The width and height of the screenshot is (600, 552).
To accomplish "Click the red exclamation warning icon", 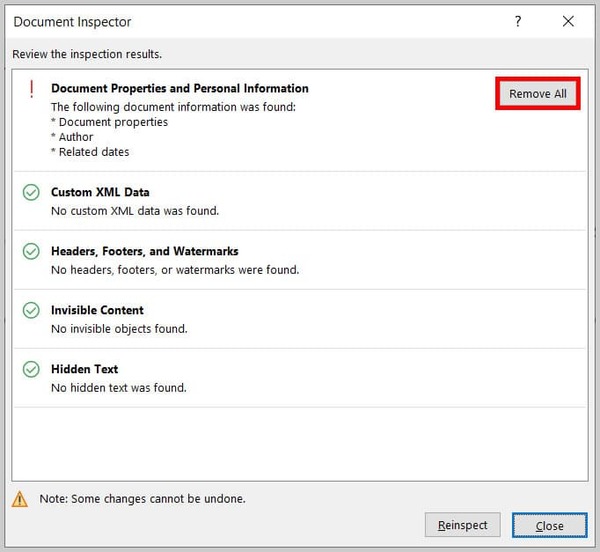I will tap(32, 90).
